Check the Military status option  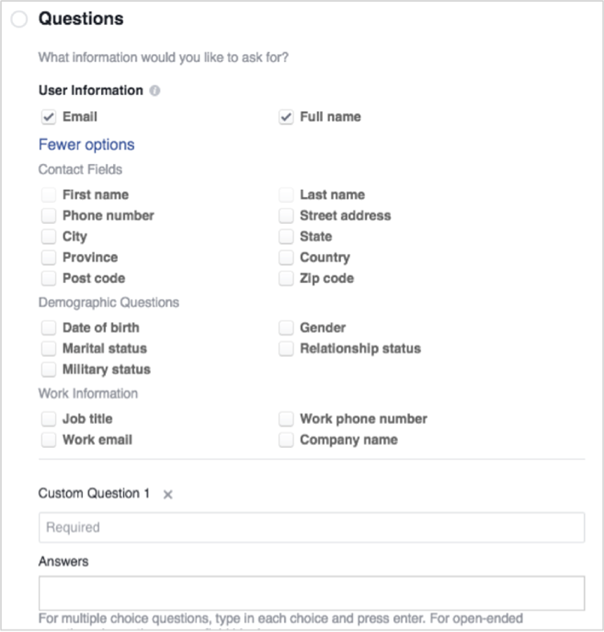48,369
